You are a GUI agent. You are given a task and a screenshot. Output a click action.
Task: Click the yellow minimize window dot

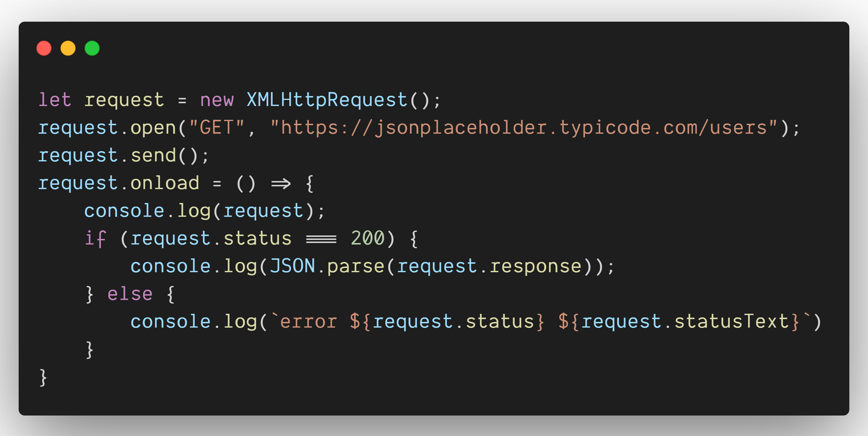[x=68, y=48]
